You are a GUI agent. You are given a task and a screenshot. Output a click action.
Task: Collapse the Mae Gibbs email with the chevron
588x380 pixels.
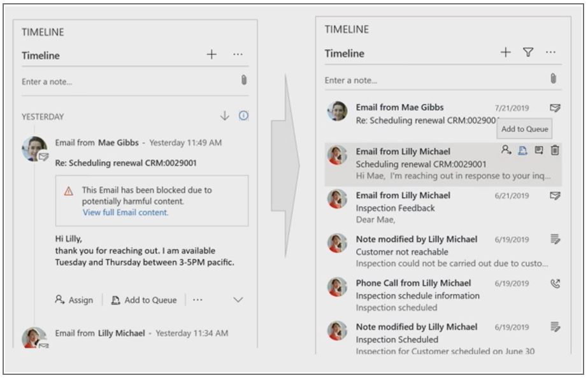pos(238,300)
